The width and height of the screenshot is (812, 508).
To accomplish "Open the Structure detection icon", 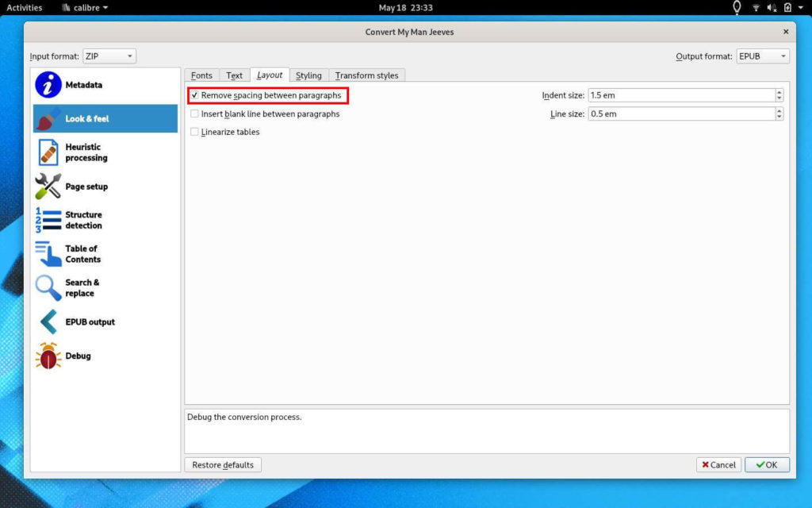I will 48,220.
